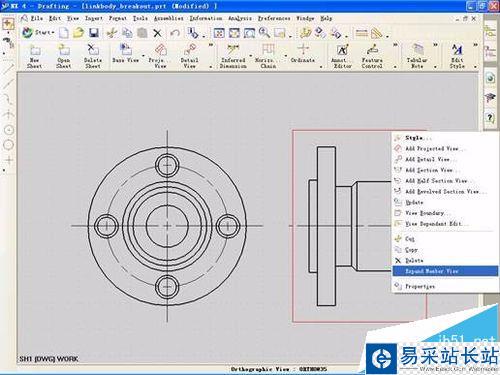Screen dimensions: 500x375
Task: Create a New Sheet
Action: (34, 57)
